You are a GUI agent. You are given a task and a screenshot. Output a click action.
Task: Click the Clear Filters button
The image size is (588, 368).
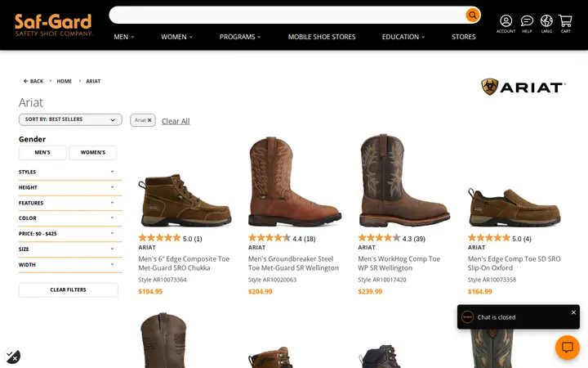pyautogui.click(x=69, y=289)
